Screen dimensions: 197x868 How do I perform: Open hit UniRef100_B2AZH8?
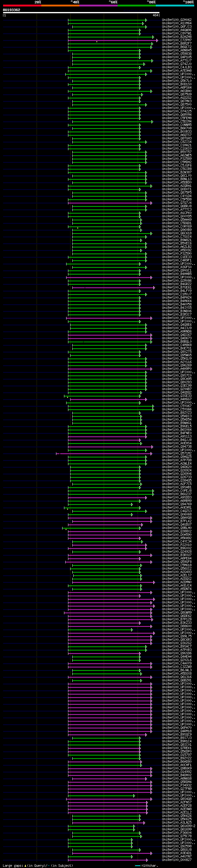coord(176,37)
